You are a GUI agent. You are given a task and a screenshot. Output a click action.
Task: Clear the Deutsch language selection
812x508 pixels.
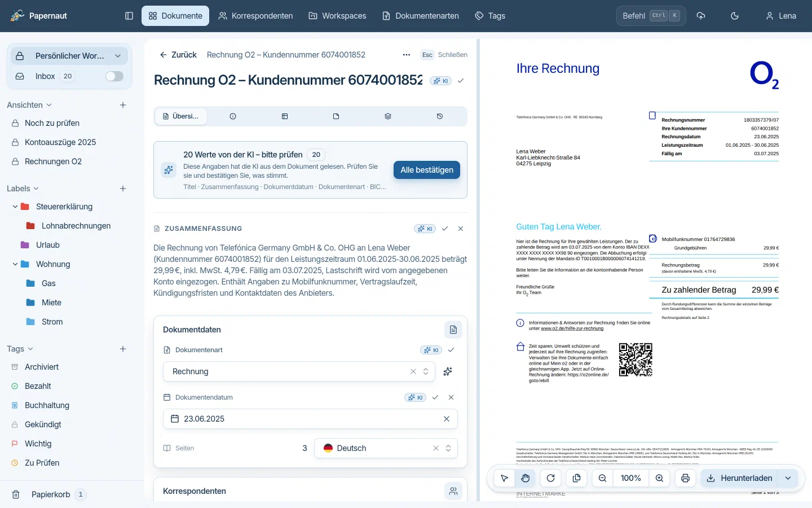(436, 448)
